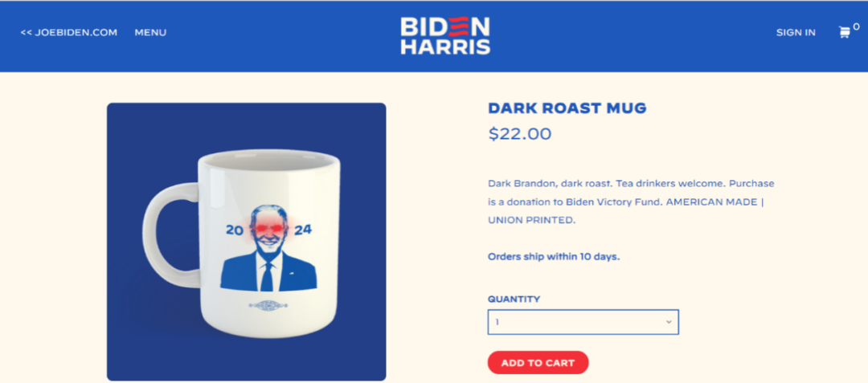Click the Dark Brandon product description text
868x383 pixels.
(x=631, y=202)
